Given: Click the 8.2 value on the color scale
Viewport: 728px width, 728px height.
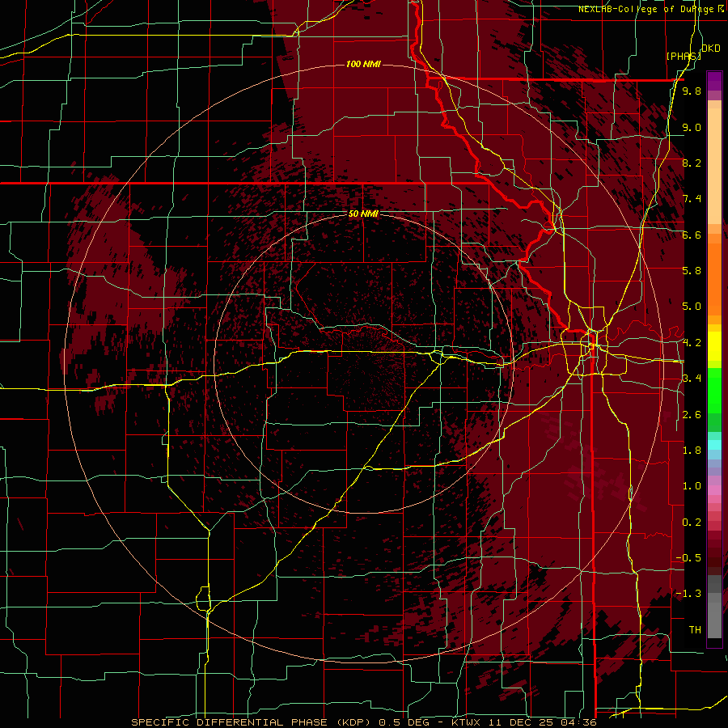Looking at the screenshot, I should pos(692,163).
